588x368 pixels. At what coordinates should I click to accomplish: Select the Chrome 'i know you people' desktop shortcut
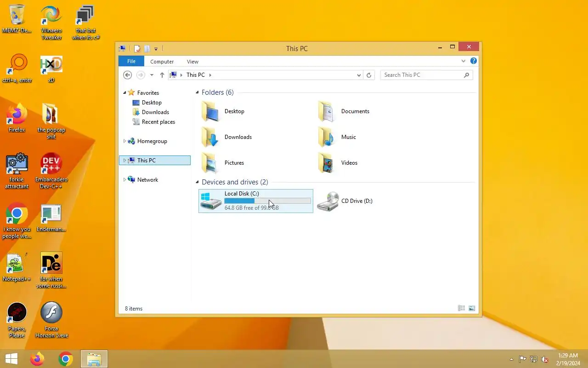(x=17, y=220)
